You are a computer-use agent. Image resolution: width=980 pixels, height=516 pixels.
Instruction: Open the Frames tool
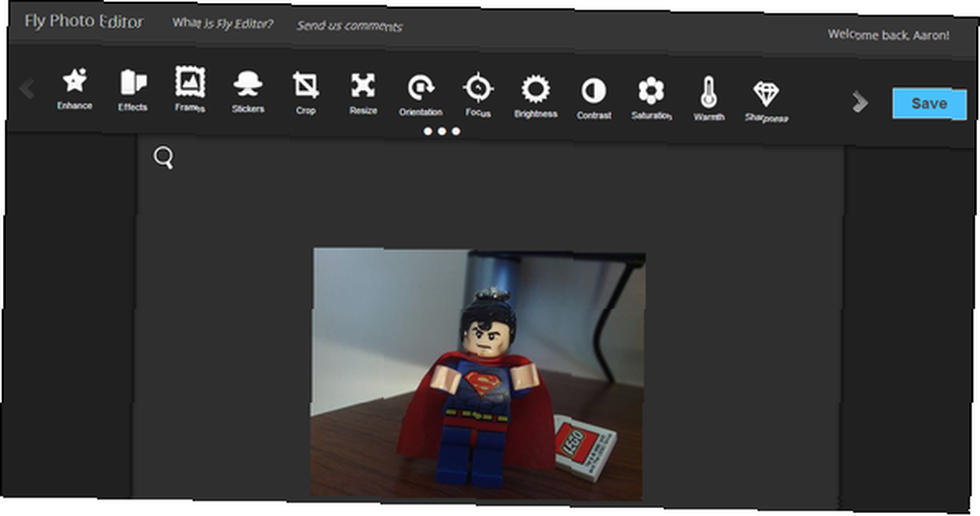(x=190, y=90)
